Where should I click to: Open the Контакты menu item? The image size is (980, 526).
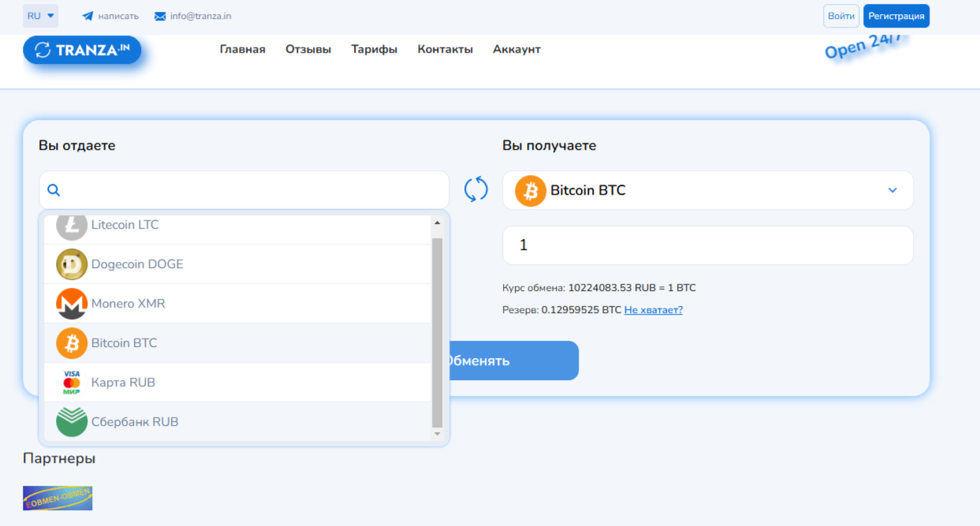pos(445,49)
